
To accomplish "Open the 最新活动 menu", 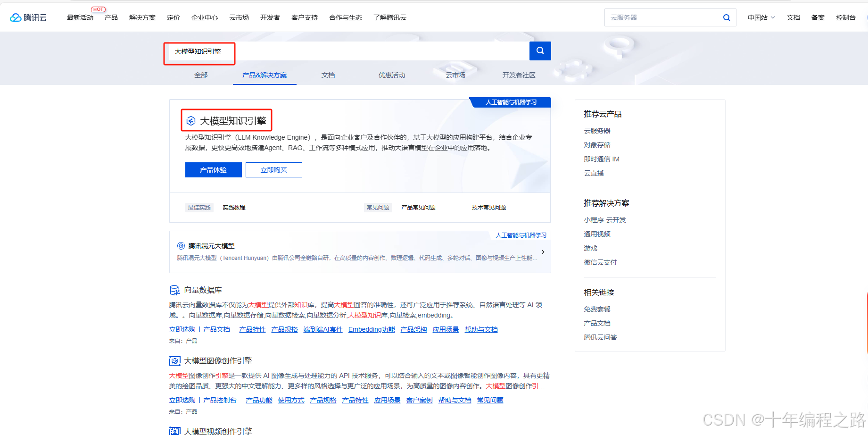I will [80, 17].
